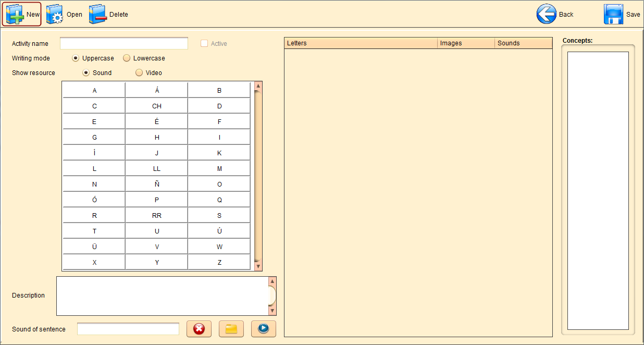Add letter D from the grid
The height and width of the screenshot is (345, 644).
219,106
